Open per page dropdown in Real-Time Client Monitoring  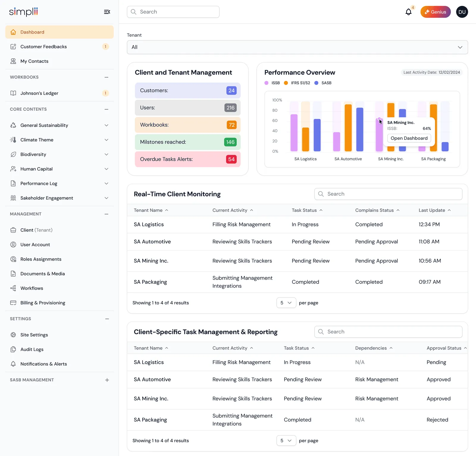[286, 303]
